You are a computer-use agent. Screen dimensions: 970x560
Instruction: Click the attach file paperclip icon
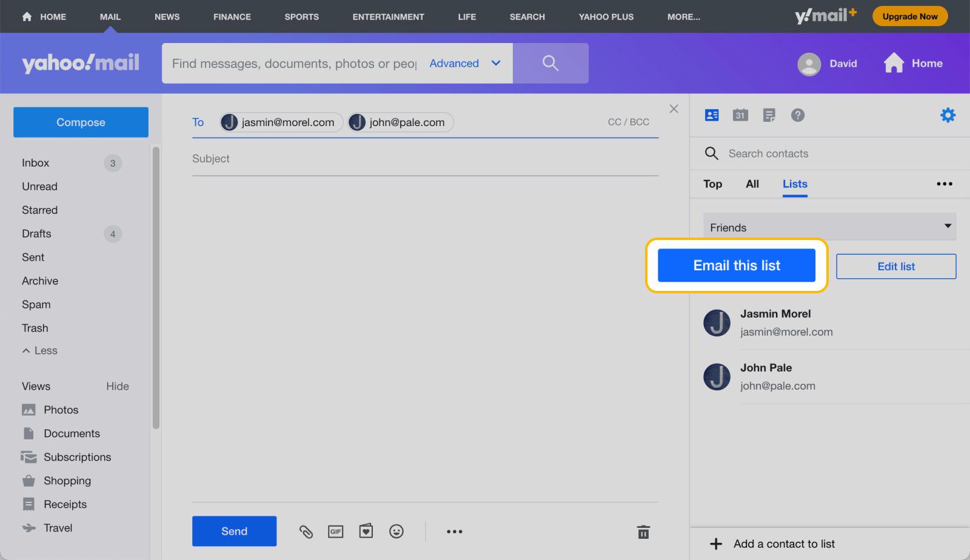coord(306,532)
